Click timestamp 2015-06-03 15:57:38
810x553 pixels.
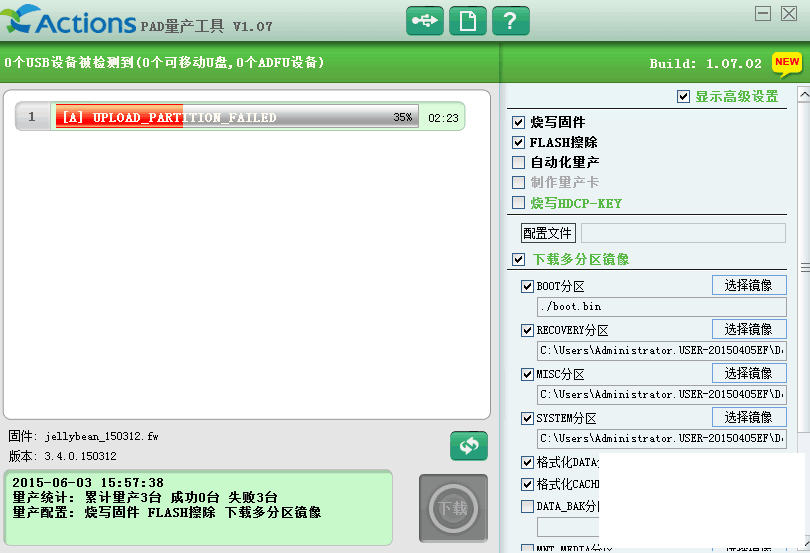coord(88,483)
